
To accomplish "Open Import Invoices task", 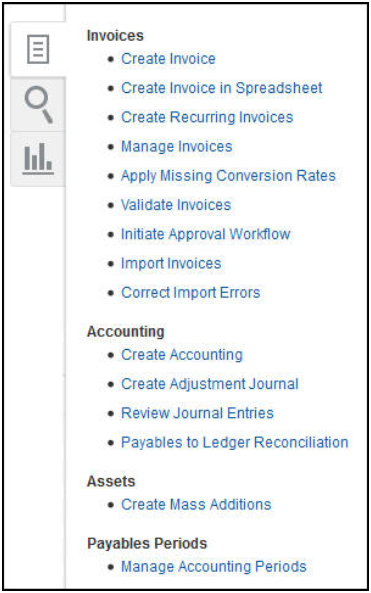I will coord(171,263).
